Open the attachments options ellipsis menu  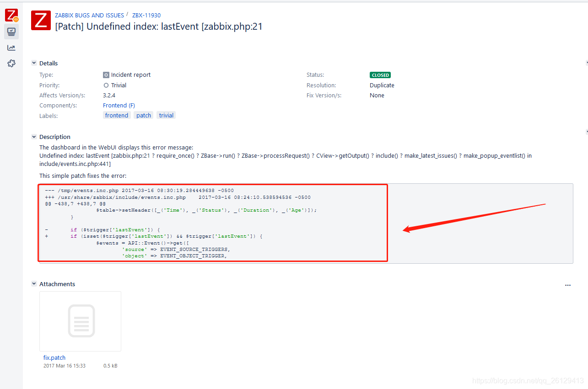click(x=568, y=285)
